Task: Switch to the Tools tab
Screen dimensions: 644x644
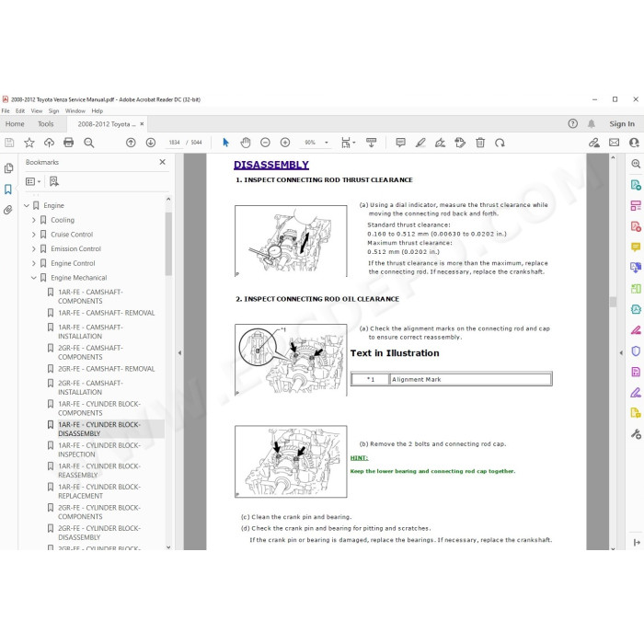Action: [46, 123]
